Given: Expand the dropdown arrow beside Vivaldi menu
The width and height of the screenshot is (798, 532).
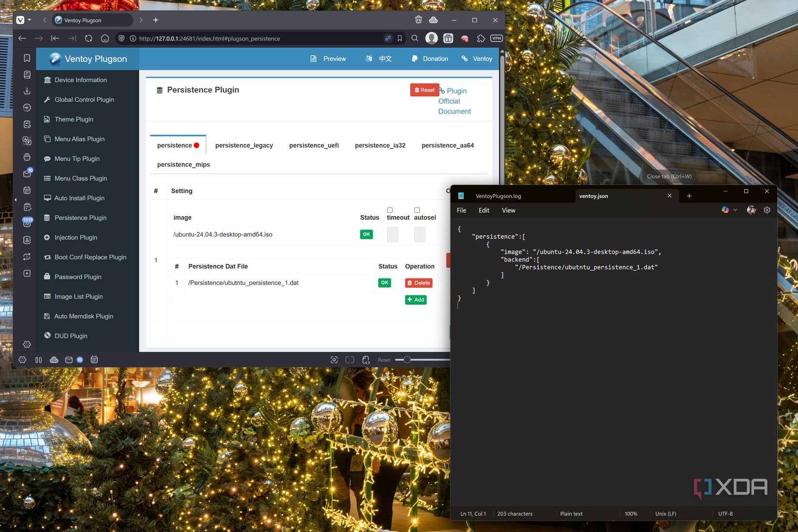Looking at the screenshot, I should click(30, 20).
